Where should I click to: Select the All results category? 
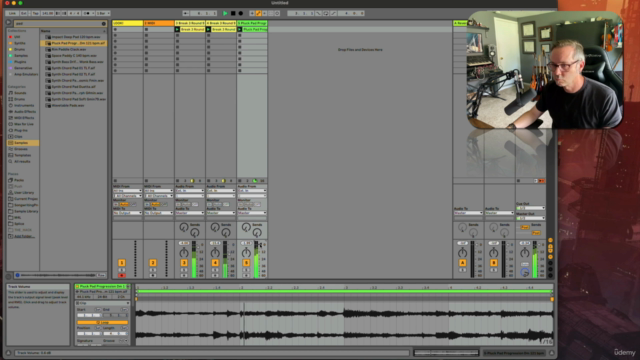click(x=22, y=162)
